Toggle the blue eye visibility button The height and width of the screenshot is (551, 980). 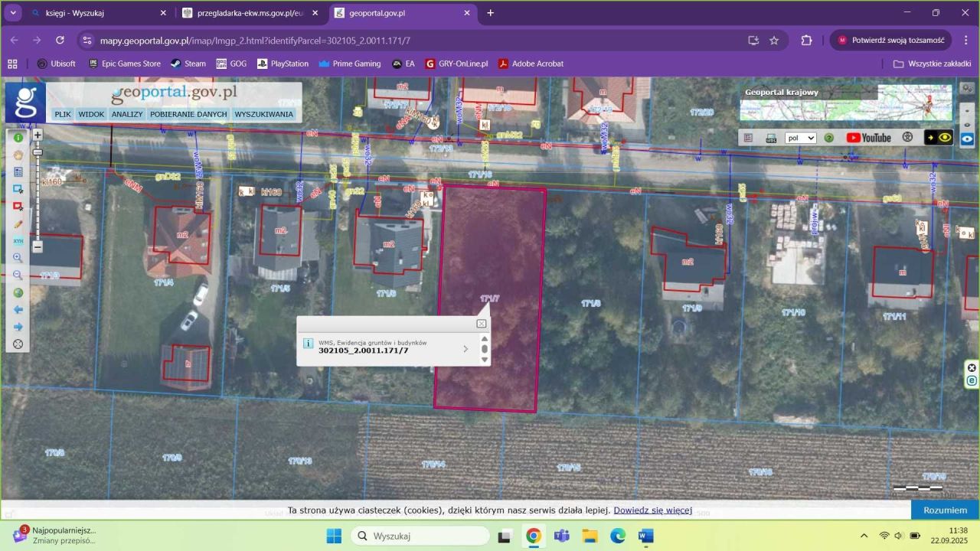[x=967, y=139]
